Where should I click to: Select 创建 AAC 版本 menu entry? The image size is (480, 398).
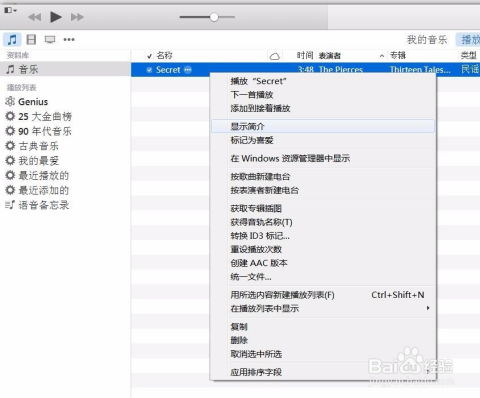[323, 263]
